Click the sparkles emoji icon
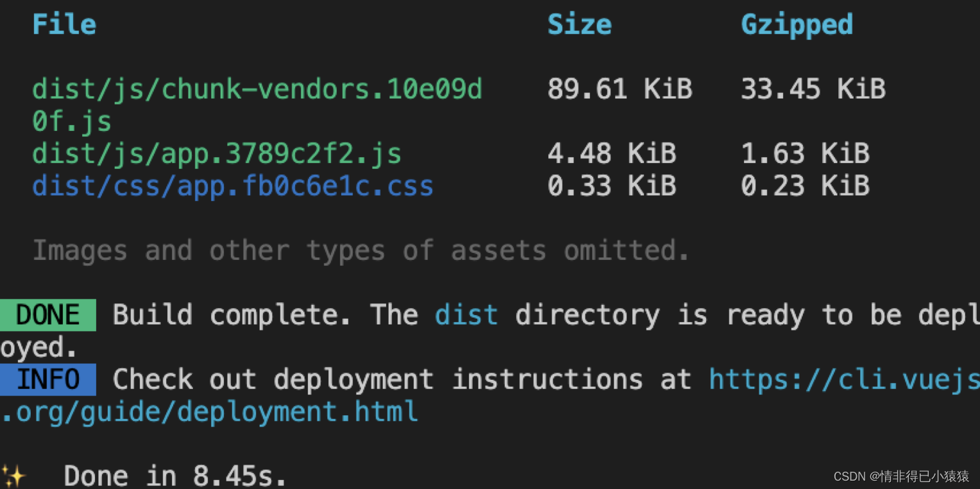Viewport: 980px width, 489px height. 13,476
